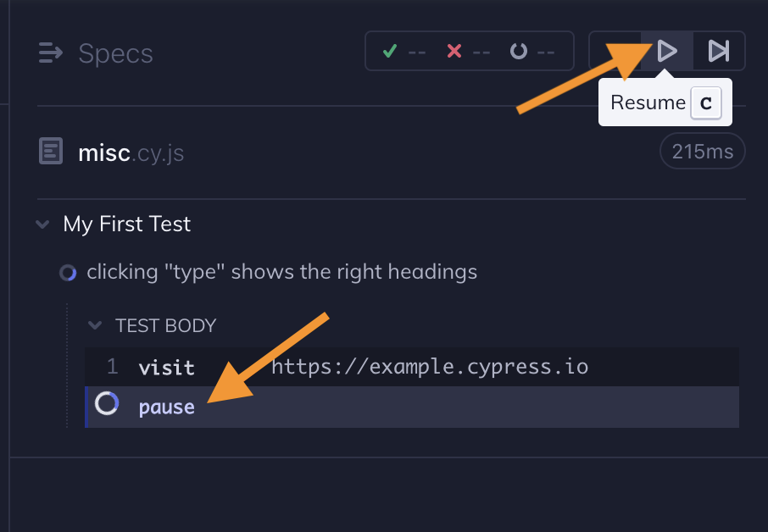Expand the test results stats group
Screen dimensions: 768x532
[469, 51]
